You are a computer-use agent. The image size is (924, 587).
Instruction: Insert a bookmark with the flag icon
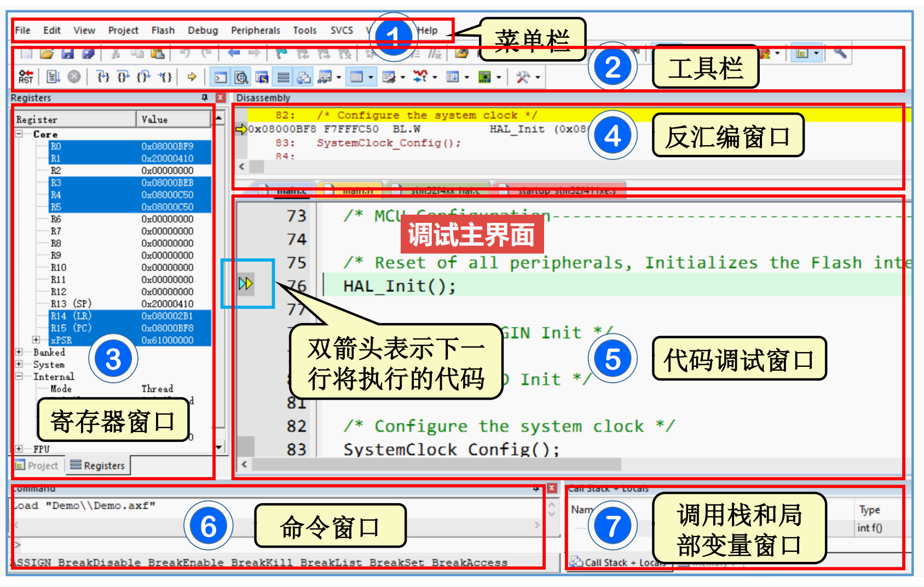(281, 53)
